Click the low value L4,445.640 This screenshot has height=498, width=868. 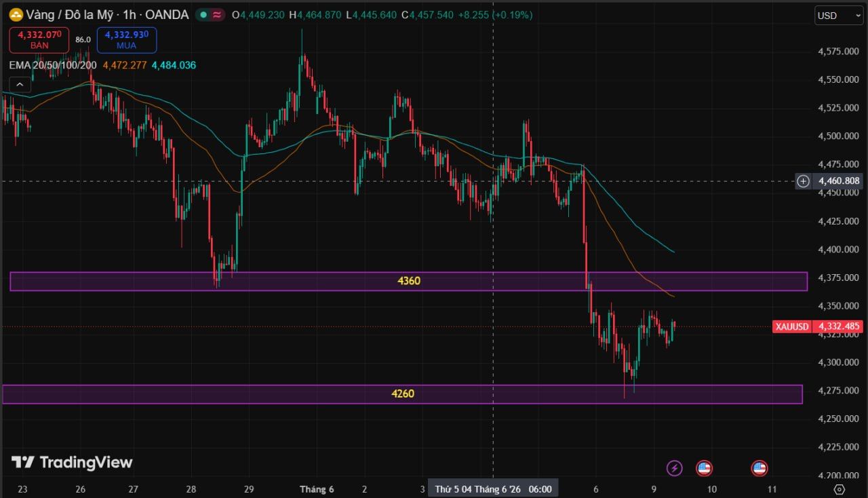pos(371,14)
